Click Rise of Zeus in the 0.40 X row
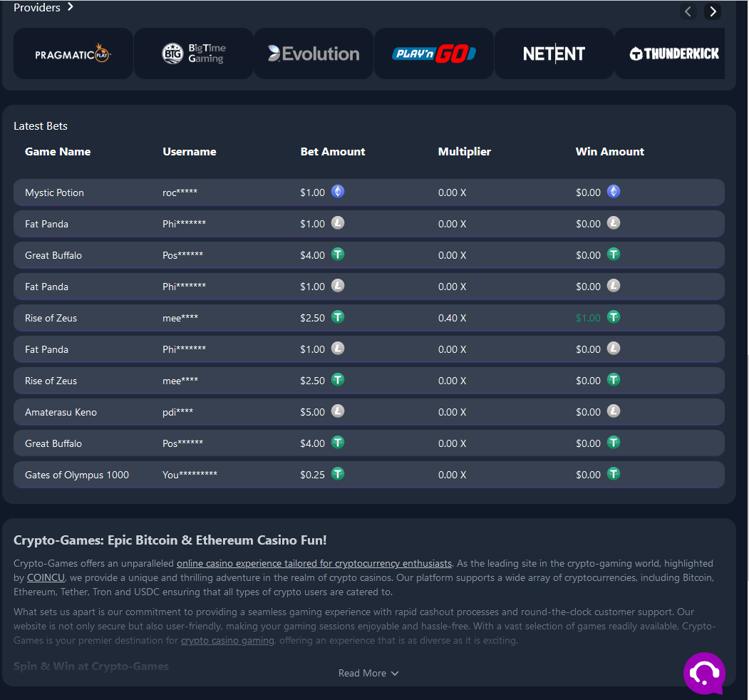The height and width of the screenshot is (700, 749). coord(51,318)
